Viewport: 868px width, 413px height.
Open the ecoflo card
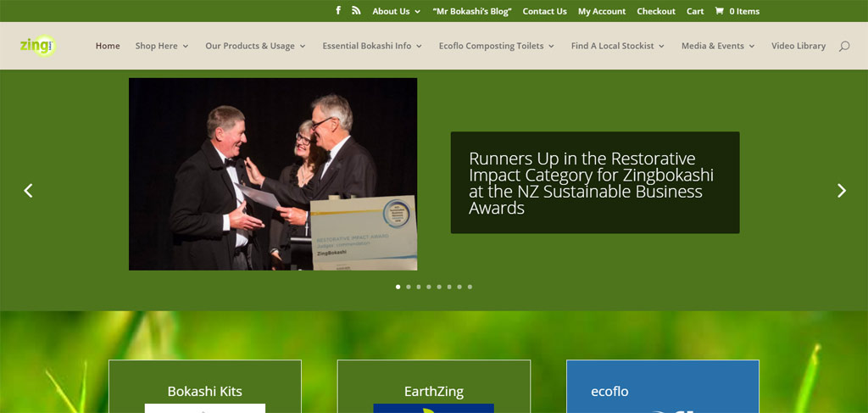pos(663,387)
